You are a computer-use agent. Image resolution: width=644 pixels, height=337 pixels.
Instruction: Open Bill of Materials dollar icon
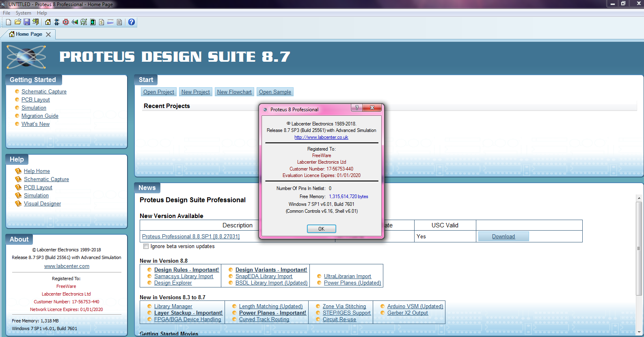pos(102,22)
